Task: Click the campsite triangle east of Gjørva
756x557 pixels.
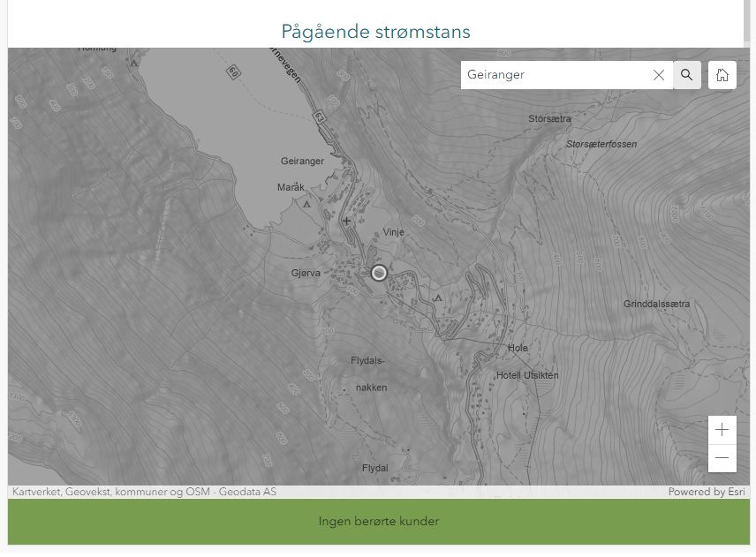Action: click(x=438, y=297)
